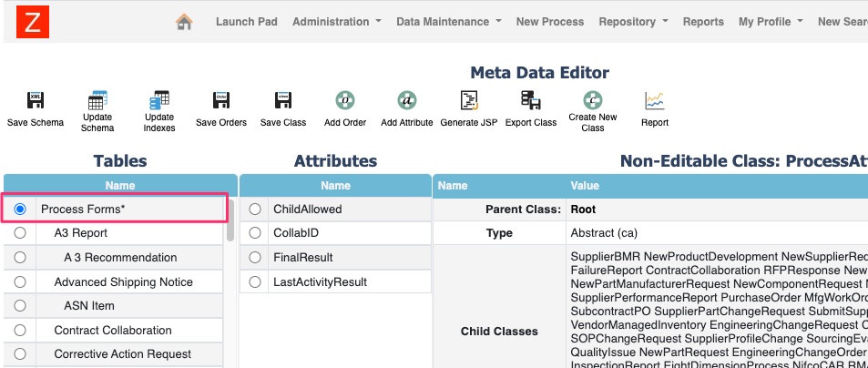This screenshot has width=868, height=368.
Task: Click the red Z application logo
Action: (x=33, y=22)
